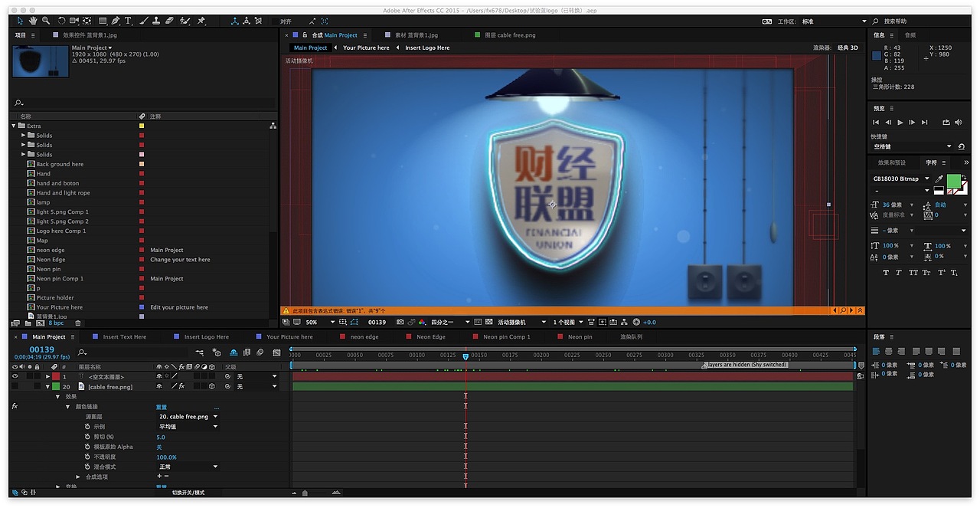The width and height of the screenshot is (980, 508).
Task: Toggle visibility eye of layer 1
Action: coord(15,376)
